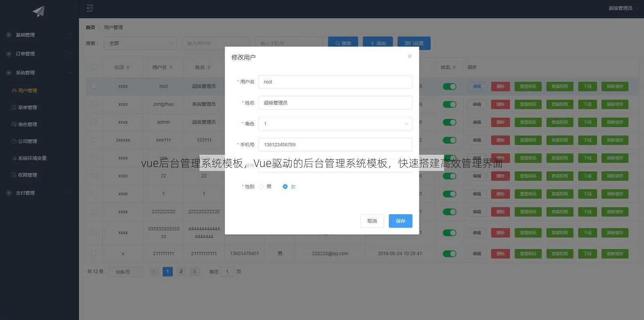
Task: Check the root row checkbox
Action: click(94, 86)
